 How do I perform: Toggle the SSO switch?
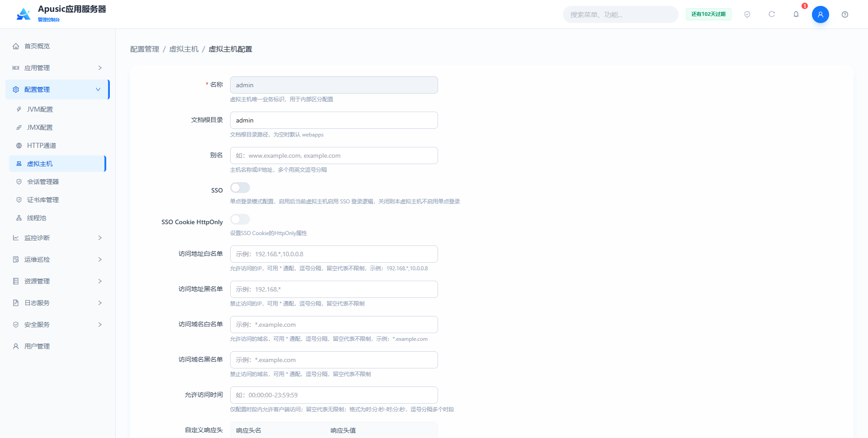point(240,188)
